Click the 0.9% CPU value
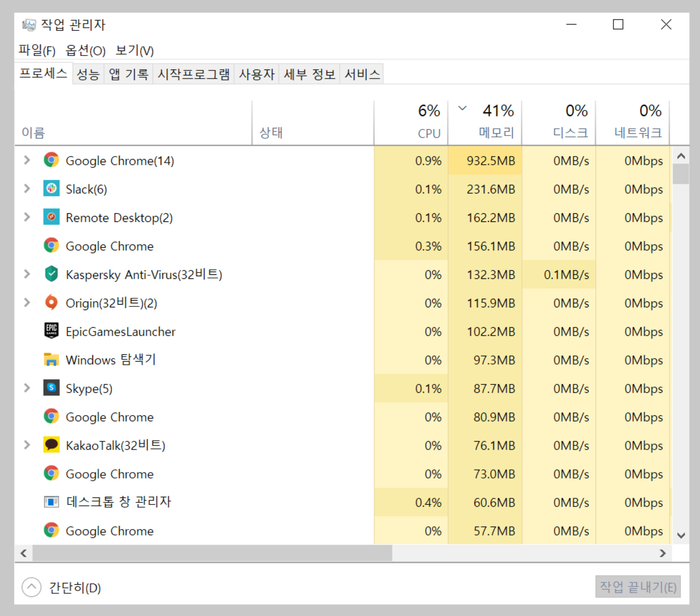 click(428, 160)
